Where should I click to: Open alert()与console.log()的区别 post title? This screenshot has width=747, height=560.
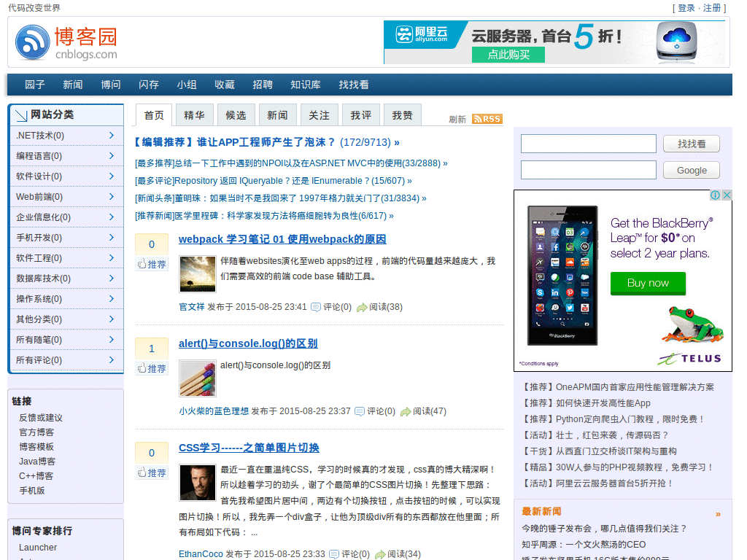click(x=248, y=343)
